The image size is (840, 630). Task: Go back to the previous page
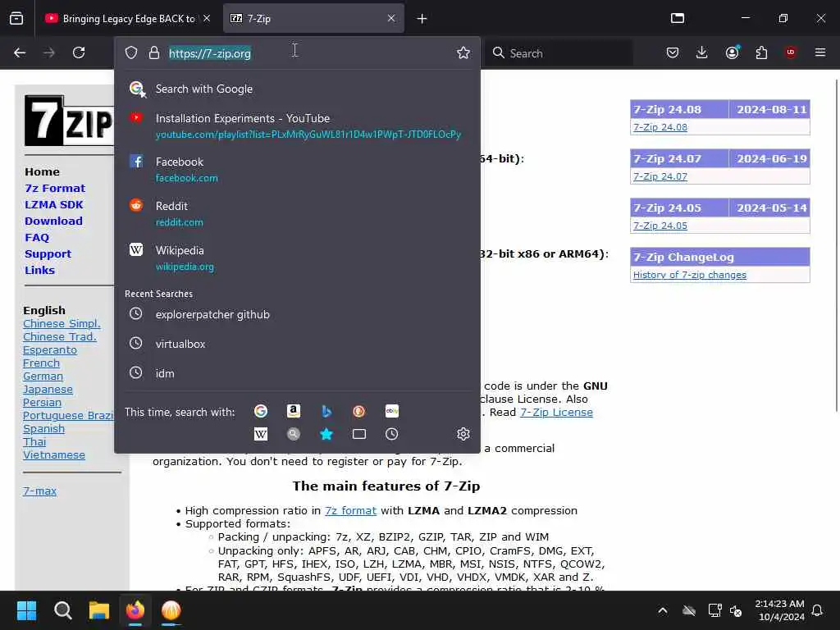[x=20, y=52]
